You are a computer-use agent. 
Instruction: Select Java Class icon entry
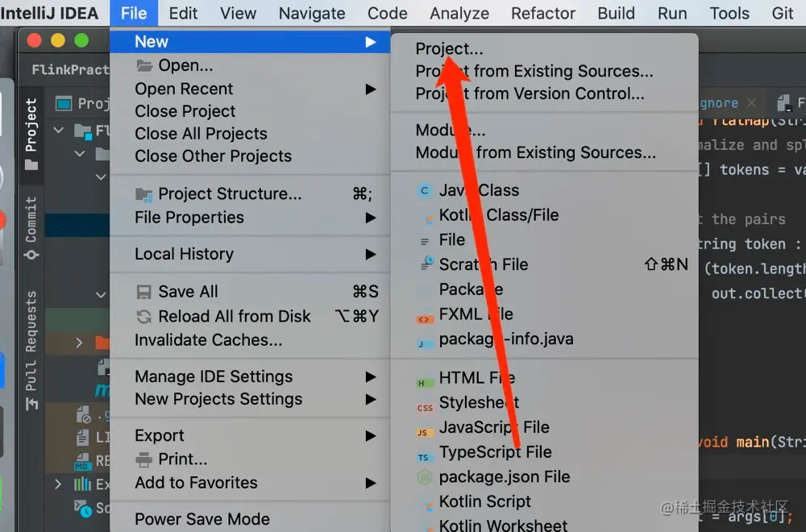coord(424,191)
